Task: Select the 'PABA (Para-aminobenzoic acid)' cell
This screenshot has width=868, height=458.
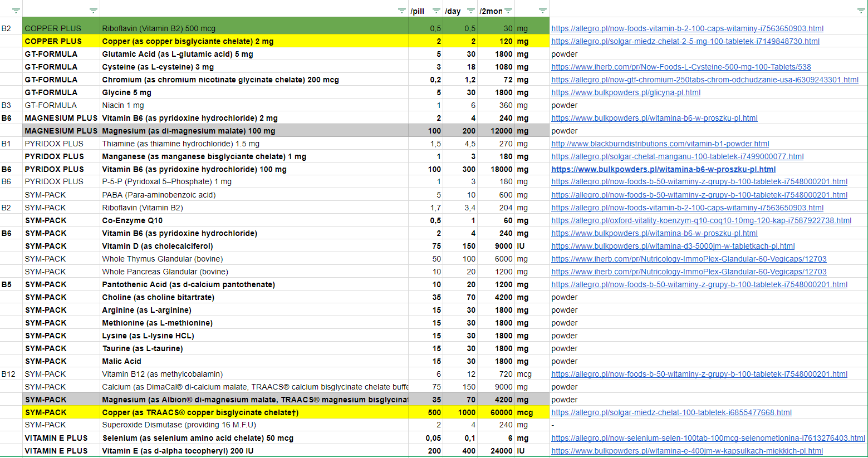Action: 254,195
